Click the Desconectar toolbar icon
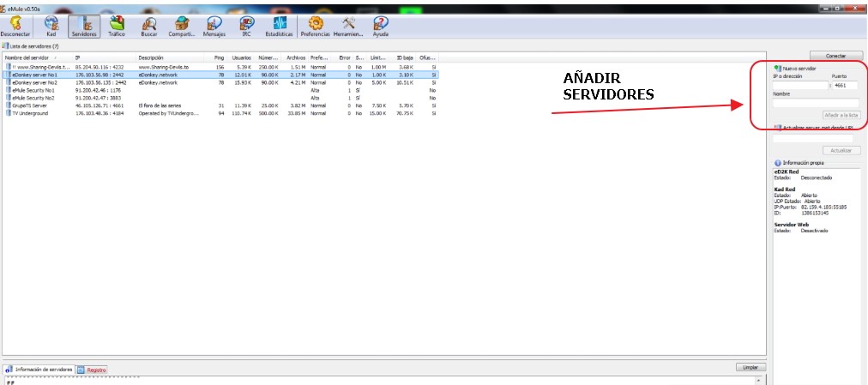This screenshot has height=385, width=868. click(15, 26)
